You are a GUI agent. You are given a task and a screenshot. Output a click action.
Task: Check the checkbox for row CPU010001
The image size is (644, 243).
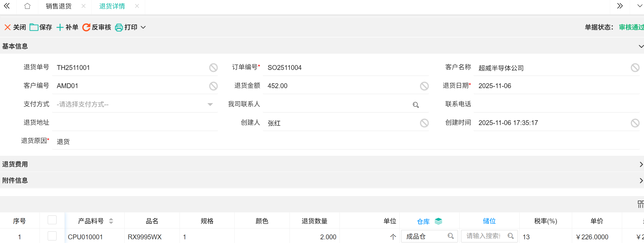(52, 236)
